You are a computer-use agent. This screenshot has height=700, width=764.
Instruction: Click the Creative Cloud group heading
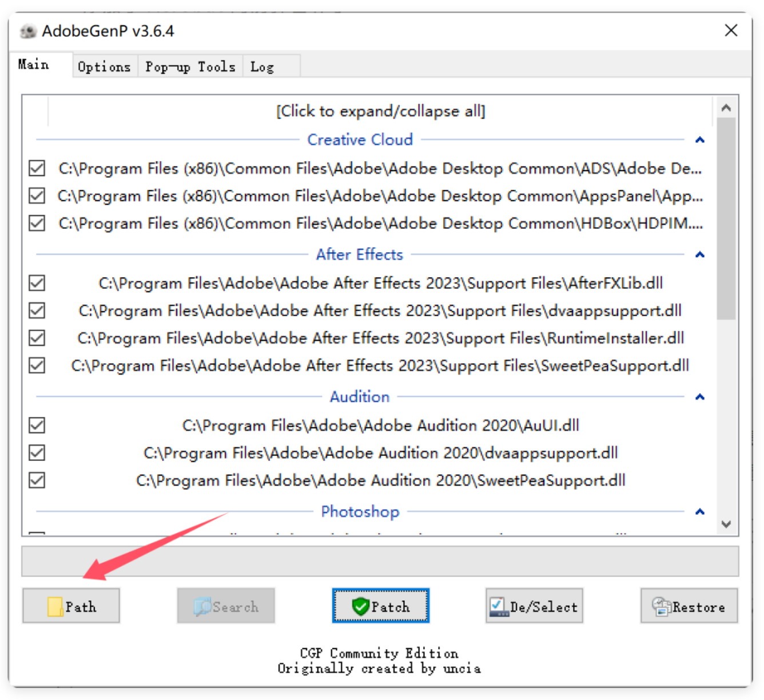pos(360,140)
